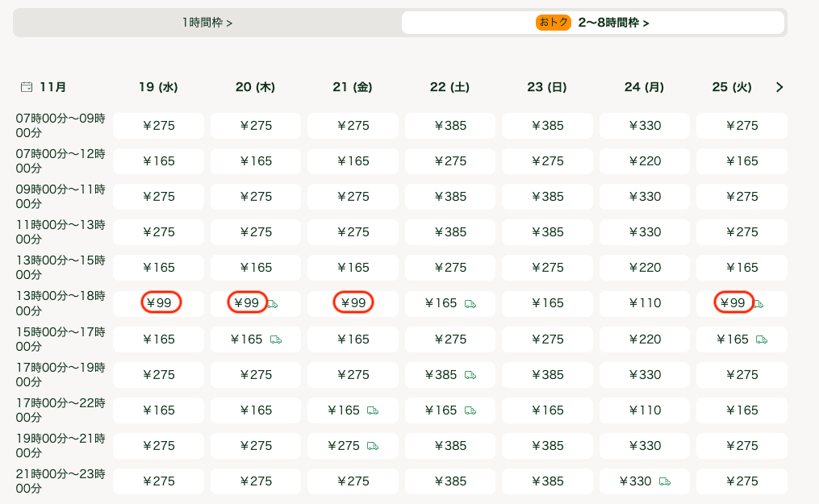819x504 pixels.
Task: Click the calendar icon beside 11月
Action: point(27,87)
